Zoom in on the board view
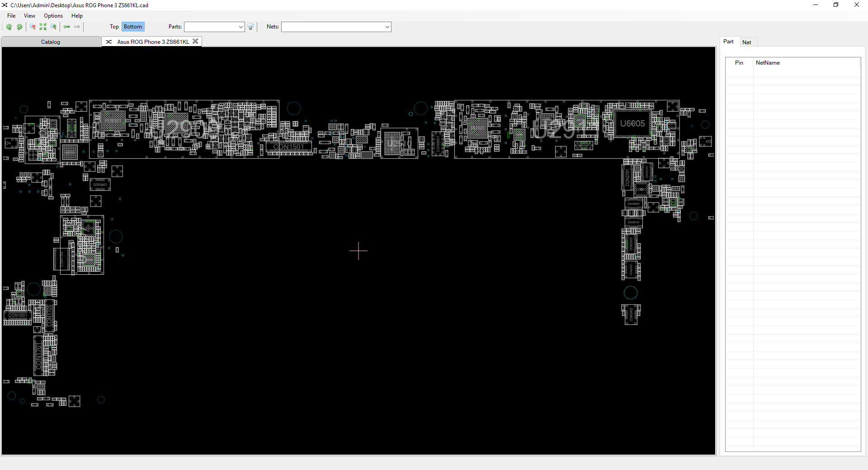This screenshot has width=868, height=470. point(53,27)
